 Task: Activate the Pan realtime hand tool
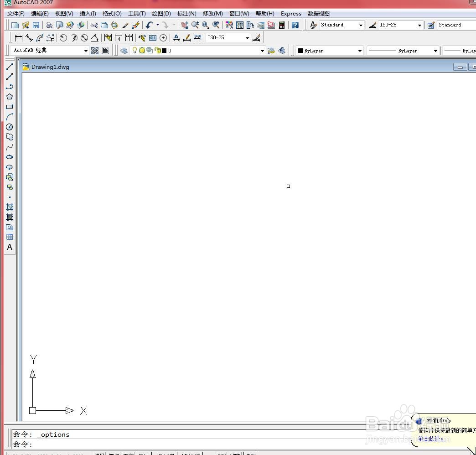[184, 25]
